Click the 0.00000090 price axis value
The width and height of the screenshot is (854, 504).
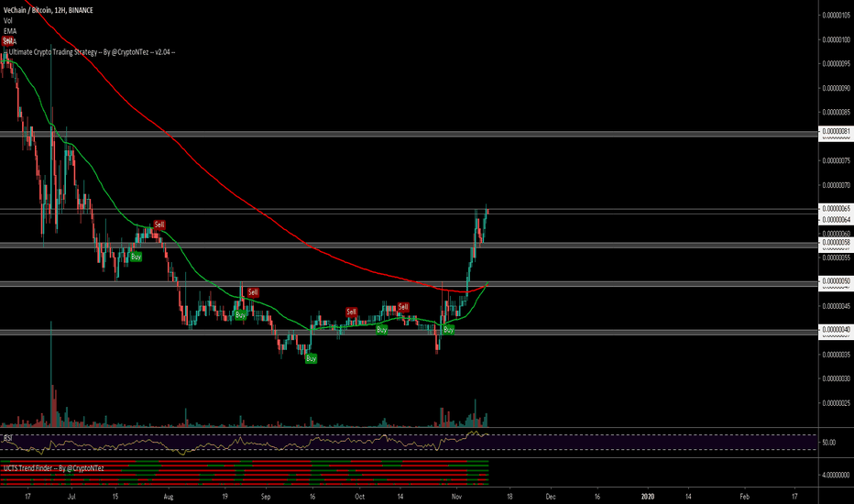pos(836,88)
